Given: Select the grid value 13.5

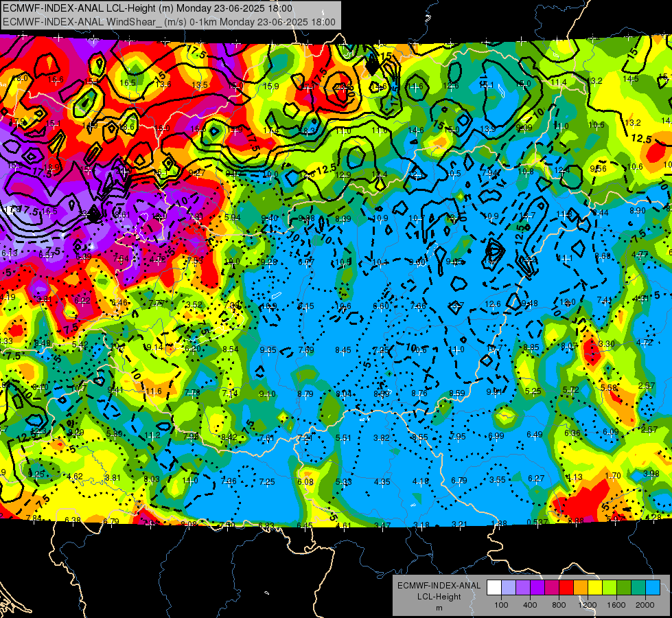Looking at the screenshot, I should click(200, 84).
